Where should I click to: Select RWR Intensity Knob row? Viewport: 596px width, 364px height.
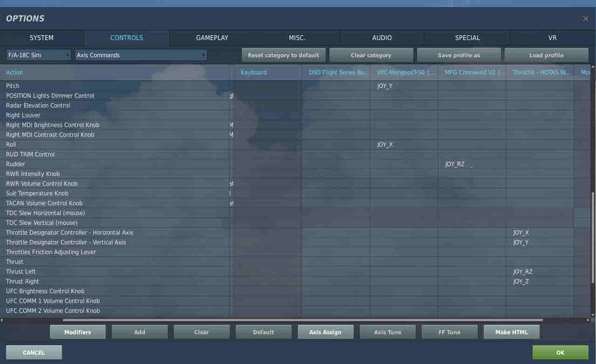pyautogui.click(x=114, y=174)
